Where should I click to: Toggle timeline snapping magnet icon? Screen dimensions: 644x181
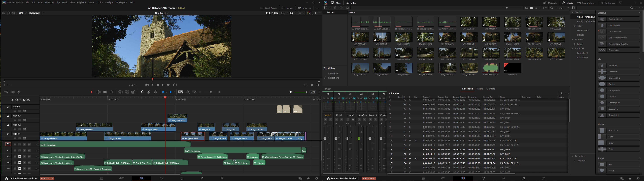(142, 92)
